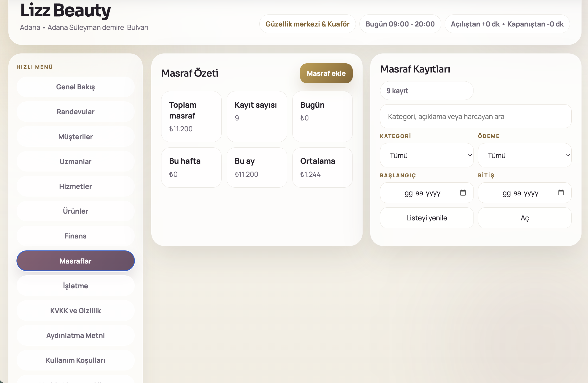588x383 pixels.
Task: Navigate to Ürünler
Action: pos(76,211)
